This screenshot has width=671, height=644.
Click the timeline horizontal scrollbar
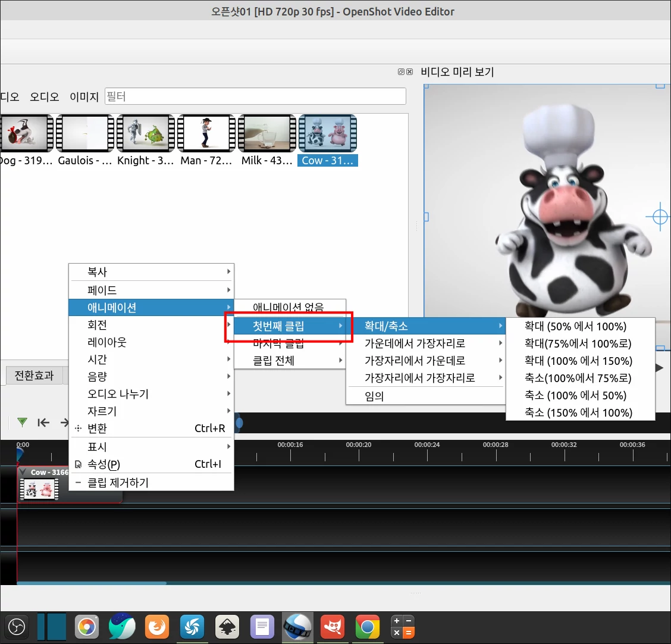click(92, 583)
